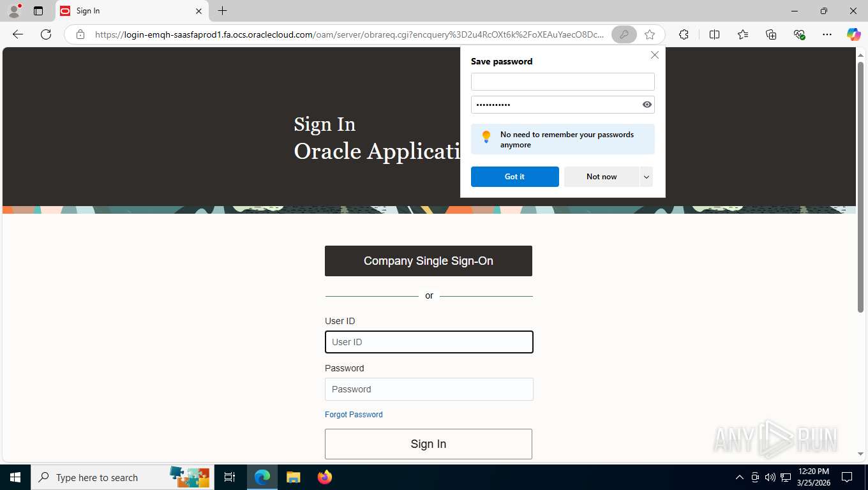868x490 pixels.
Task: Open the Edge profile icon
Action: point(13,11)
